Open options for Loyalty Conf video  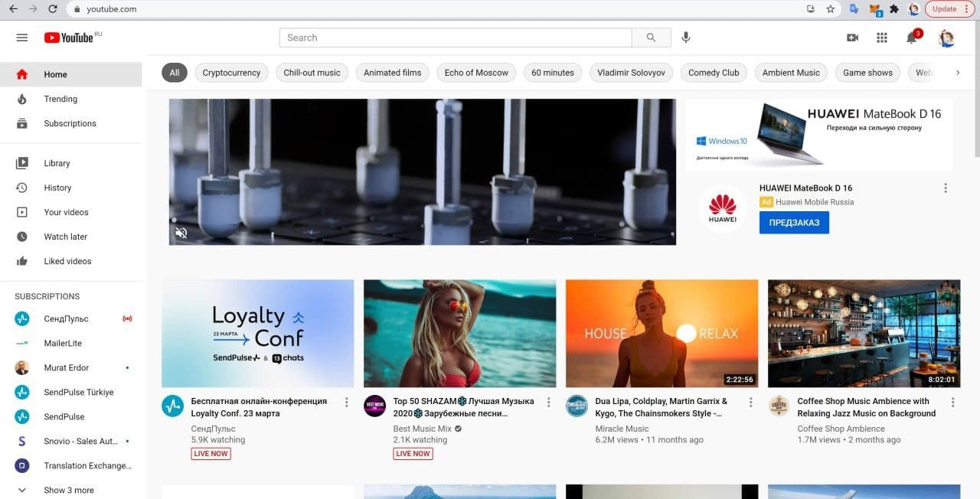346,403
